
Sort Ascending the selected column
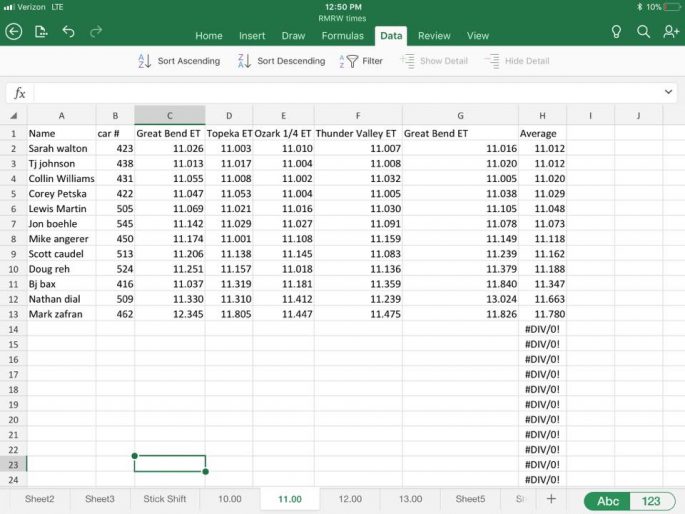(178, 61)
